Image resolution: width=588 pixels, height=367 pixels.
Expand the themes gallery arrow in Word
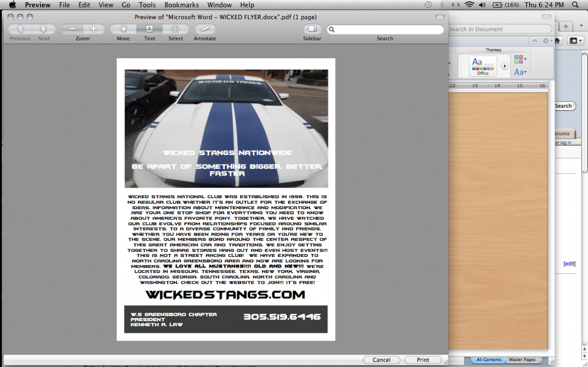click(505, 66)
